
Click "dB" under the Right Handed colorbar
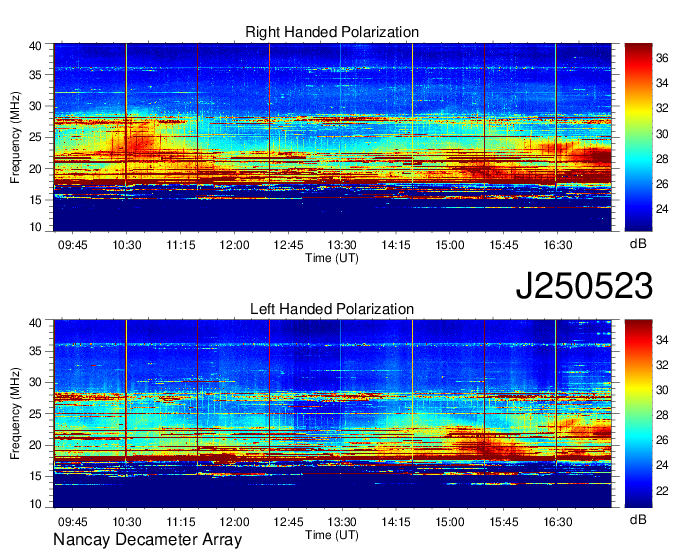point(638,244)
